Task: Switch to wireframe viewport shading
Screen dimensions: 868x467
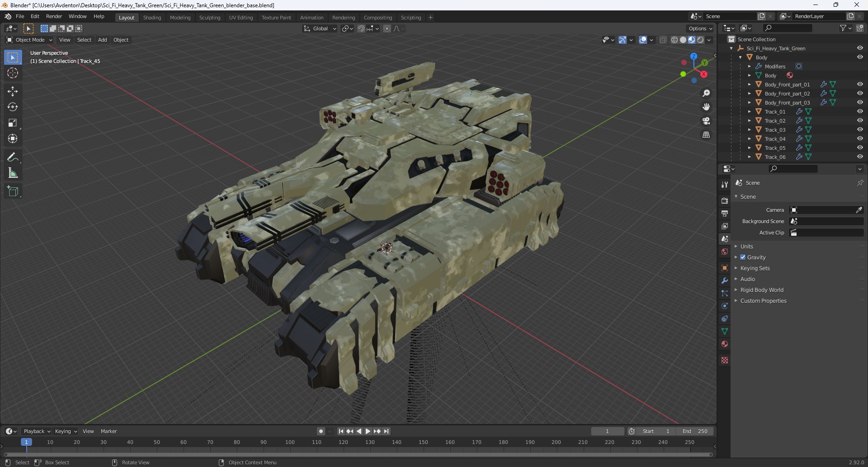Action: click(x=675, y=40)
